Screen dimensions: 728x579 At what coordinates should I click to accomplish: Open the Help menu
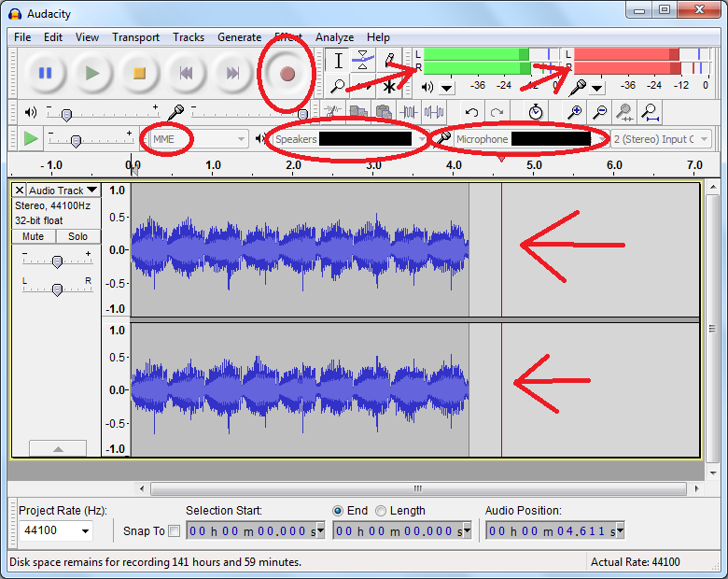pos(378,37)
